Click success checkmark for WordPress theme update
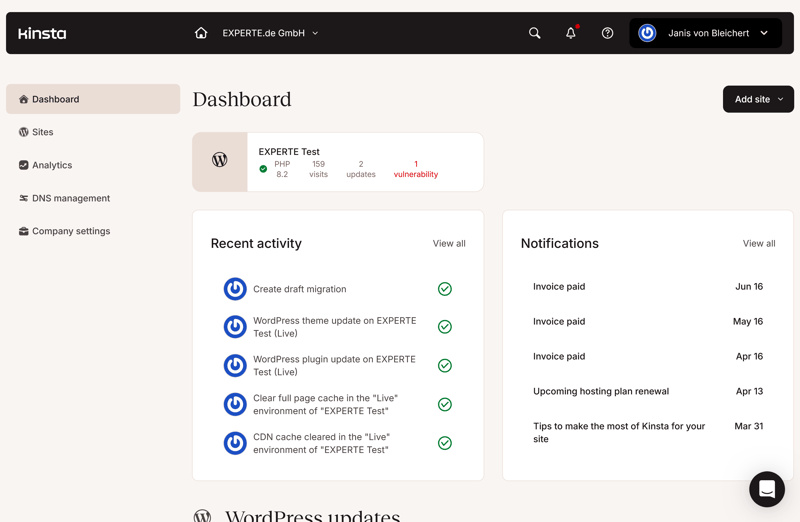Viewport: 800px width, 522px height. [445, 327]
